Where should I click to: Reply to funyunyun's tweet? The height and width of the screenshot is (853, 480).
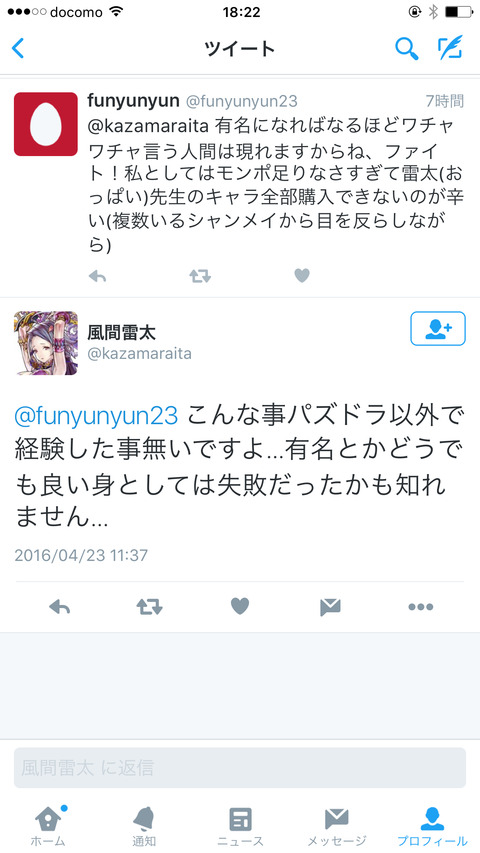(x=97, y=276)
